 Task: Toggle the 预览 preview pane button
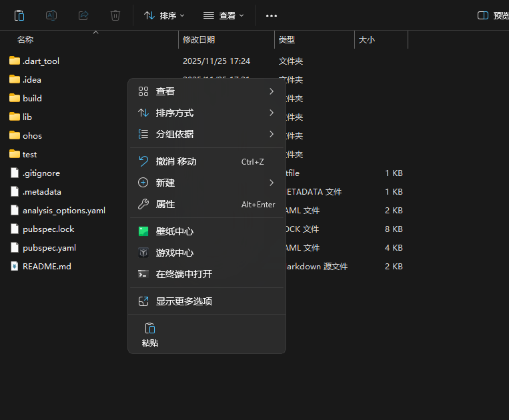click(x=493, y=15)
